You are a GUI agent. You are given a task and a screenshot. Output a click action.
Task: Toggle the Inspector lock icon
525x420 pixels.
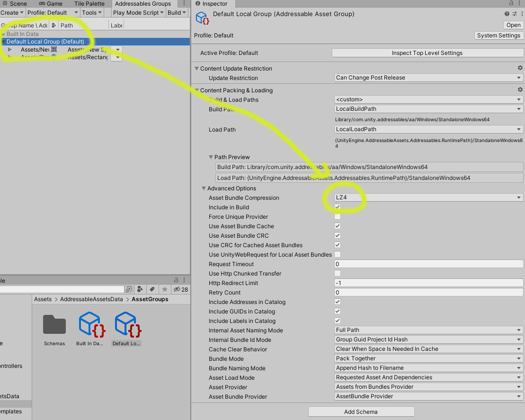[x=511, y=3]
